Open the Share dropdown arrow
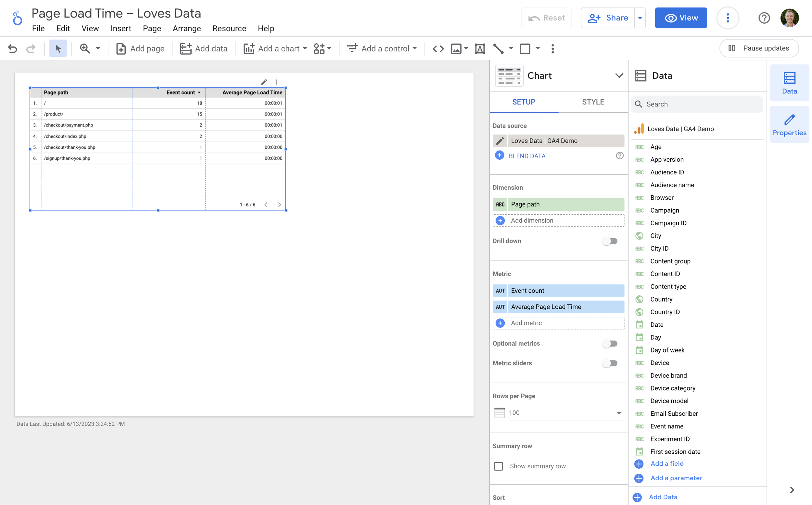The image size is (812, 505). point(640,18)
